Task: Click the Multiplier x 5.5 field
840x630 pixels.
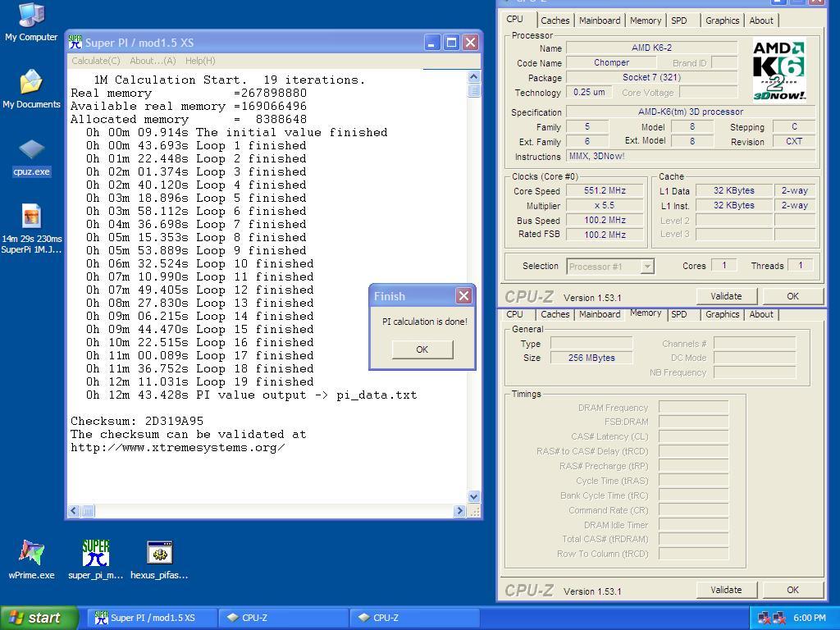Action: 605,206
